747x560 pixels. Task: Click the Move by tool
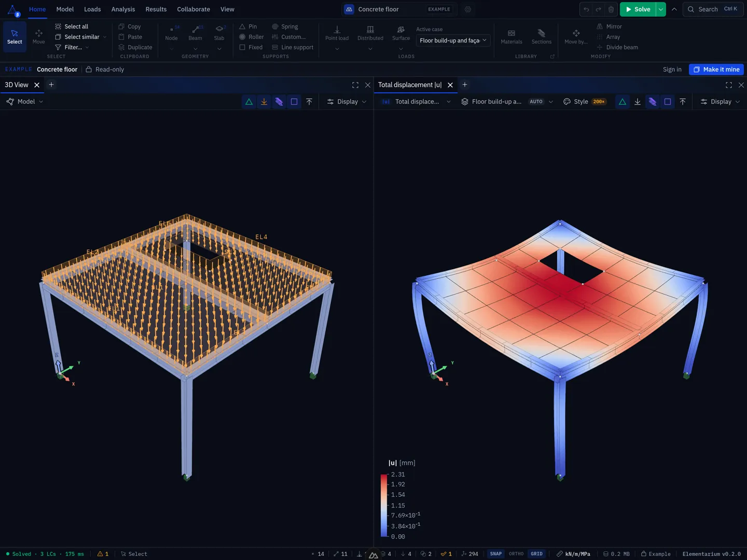[576, 37]
